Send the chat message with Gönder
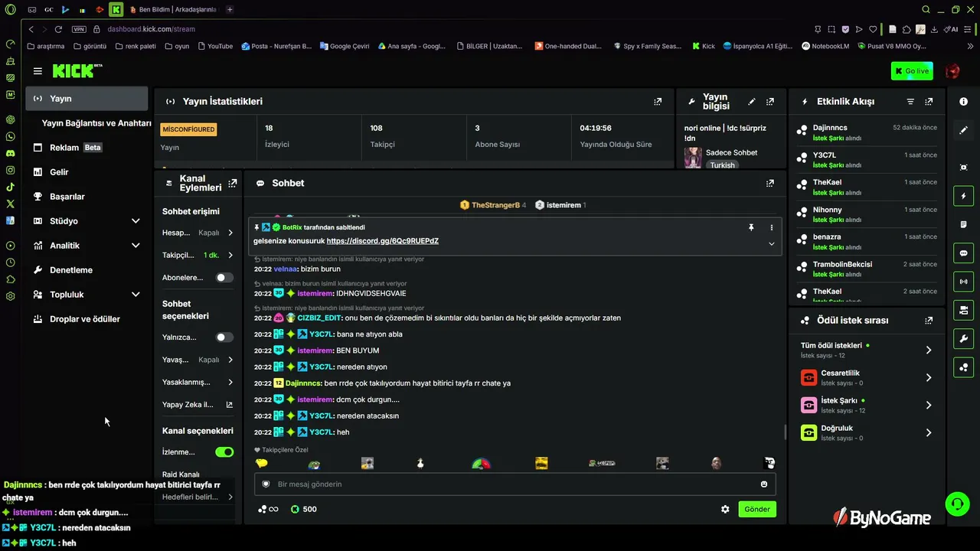980x551 pixels. tap(757, 509)
